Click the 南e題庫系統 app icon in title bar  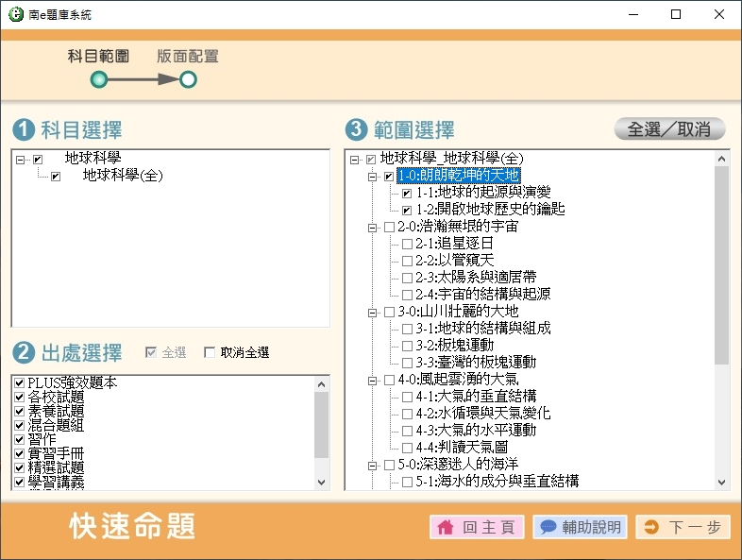[16, 14]
